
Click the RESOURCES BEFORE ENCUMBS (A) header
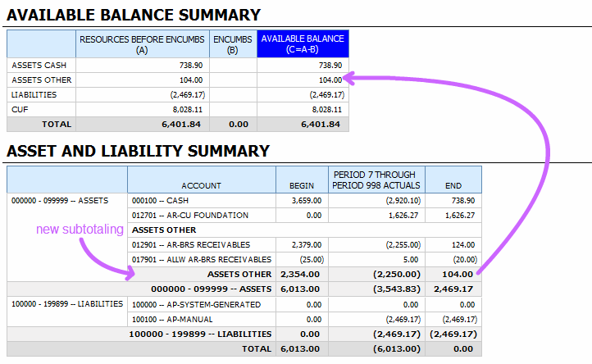coord(142,44)
